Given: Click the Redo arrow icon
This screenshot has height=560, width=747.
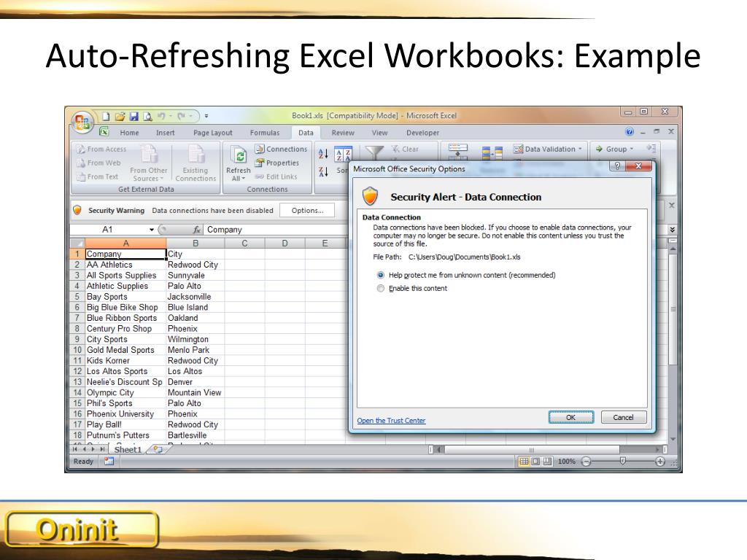Looking at the screenshot, I should point(182,116).
